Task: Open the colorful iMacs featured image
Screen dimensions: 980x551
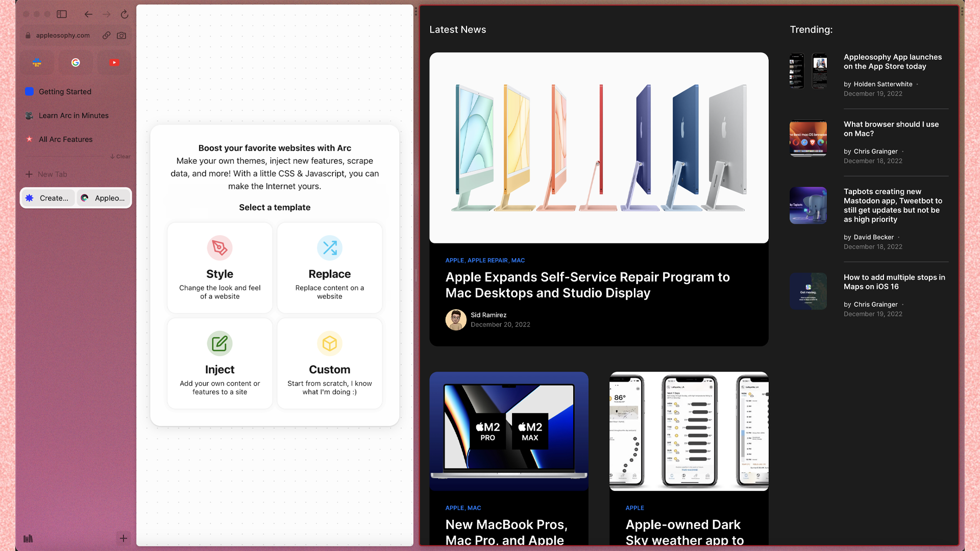Action: pos(599,147)
